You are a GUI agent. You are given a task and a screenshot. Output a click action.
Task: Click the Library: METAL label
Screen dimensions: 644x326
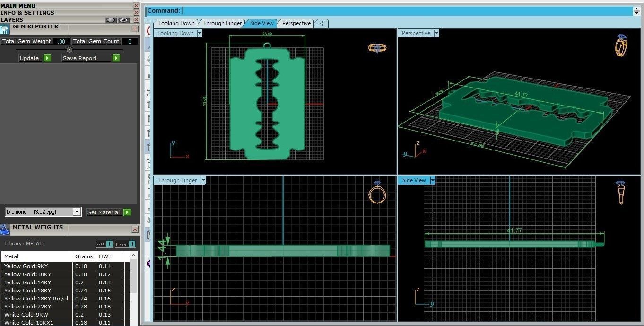(x=23, y=244)
